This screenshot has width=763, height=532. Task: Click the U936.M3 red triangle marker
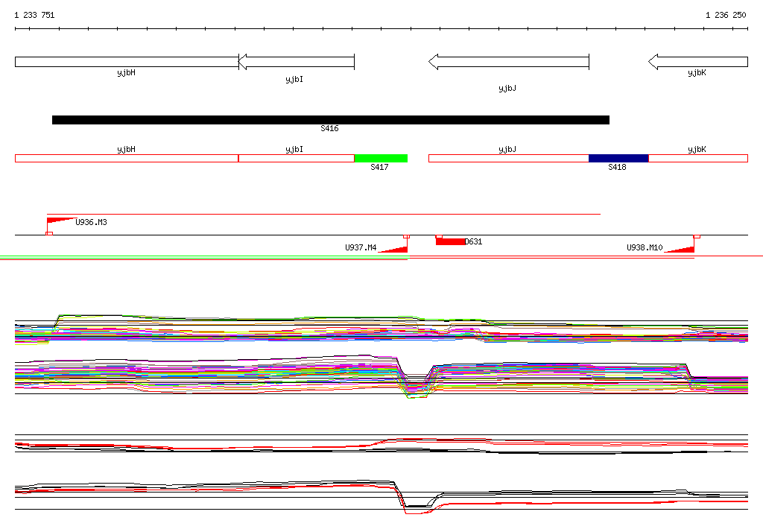(x=60, y=220)
